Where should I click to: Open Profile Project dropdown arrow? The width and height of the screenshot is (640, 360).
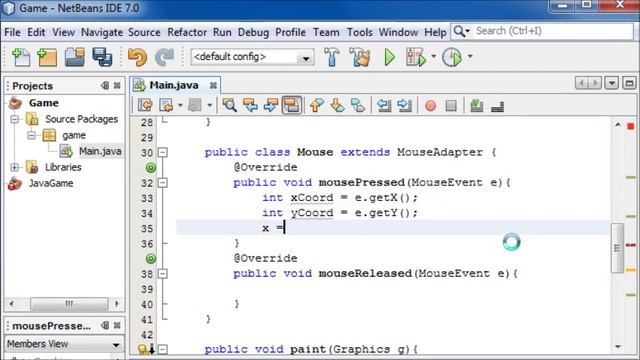tap(470, 56)
